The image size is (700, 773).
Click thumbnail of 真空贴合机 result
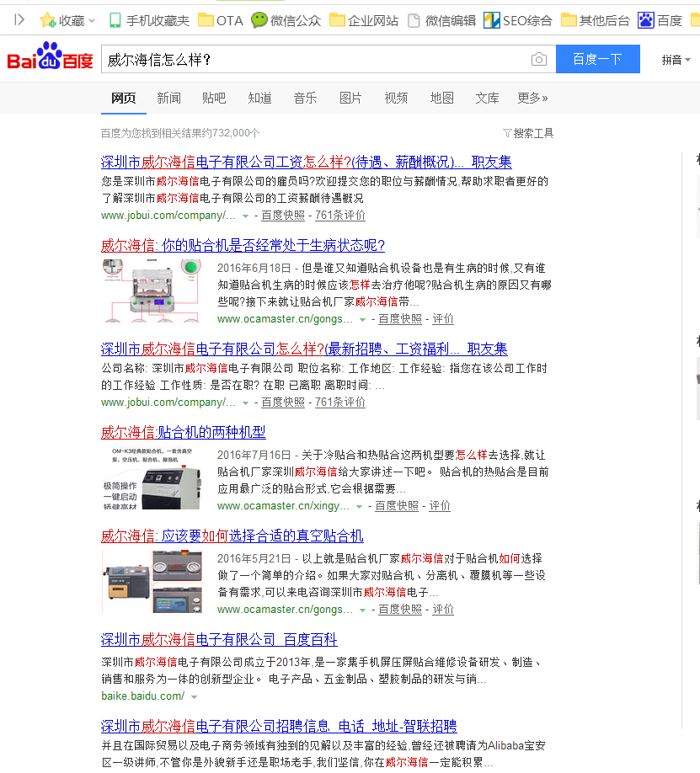(x=152, y=581)
